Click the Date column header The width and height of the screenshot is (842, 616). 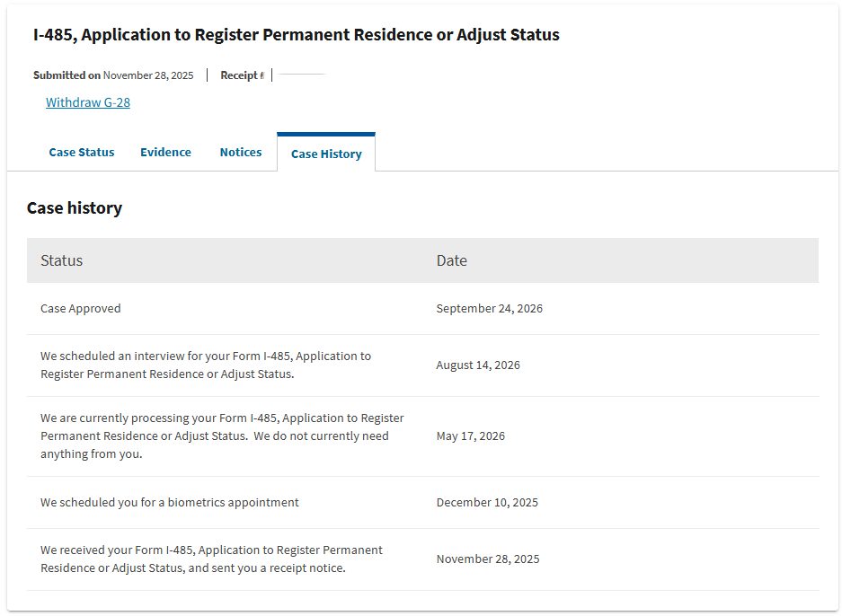[x=452, y=260]
